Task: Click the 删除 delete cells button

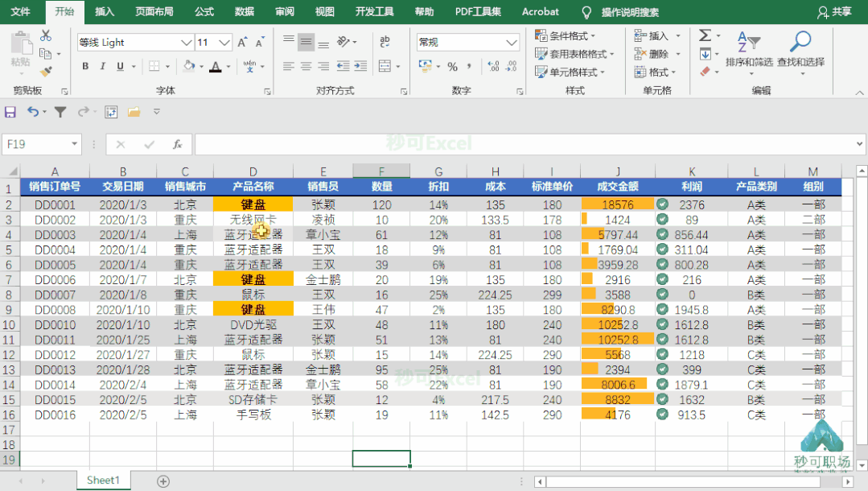Action: (656, 54)
